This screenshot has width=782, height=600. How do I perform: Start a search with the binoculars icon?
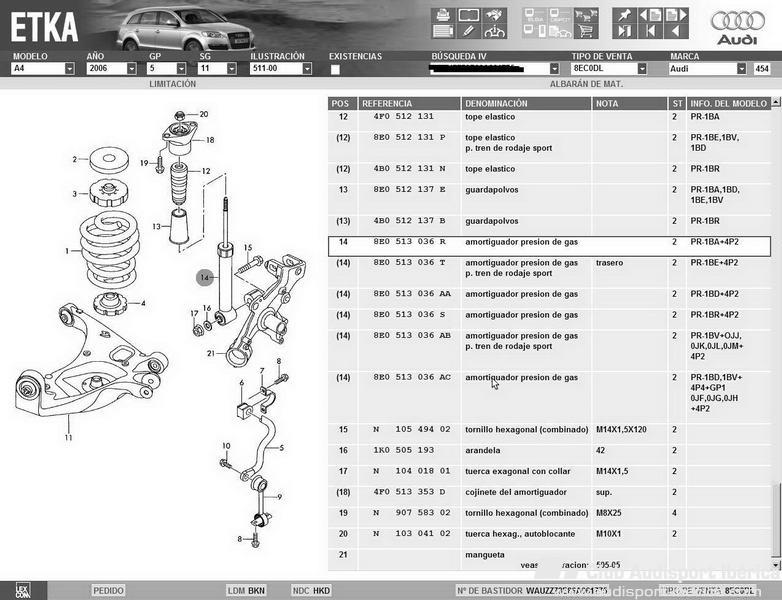[494, 15]
